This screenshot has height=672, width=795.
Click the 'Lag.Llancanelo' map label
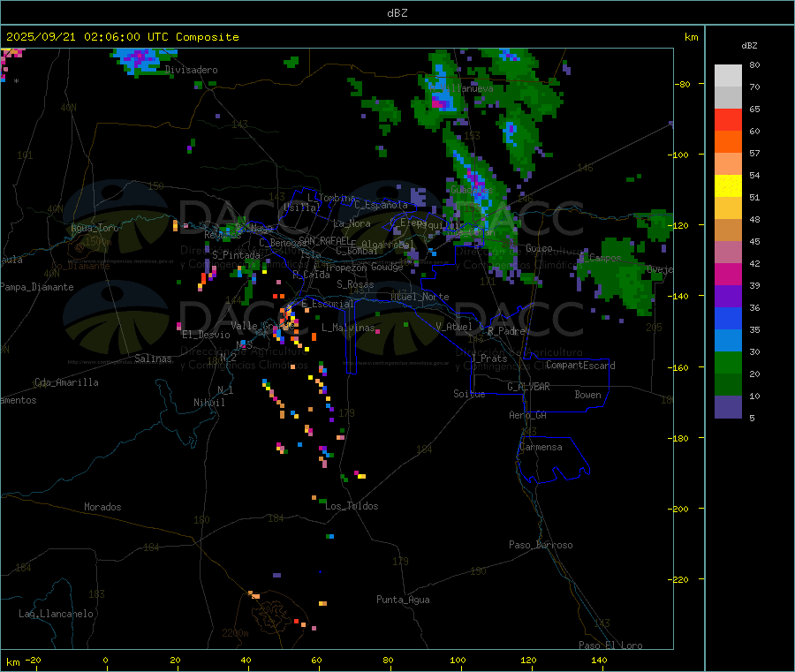coord(57,614)
